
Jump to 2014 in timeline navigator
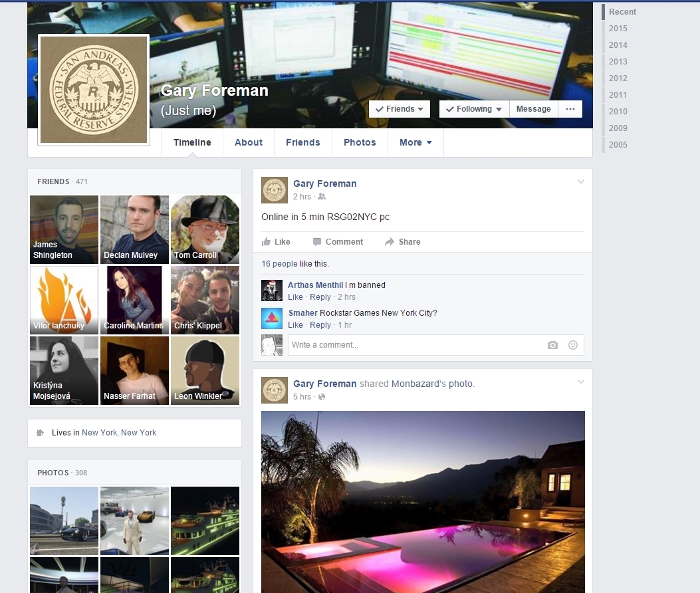click(618, 45)
